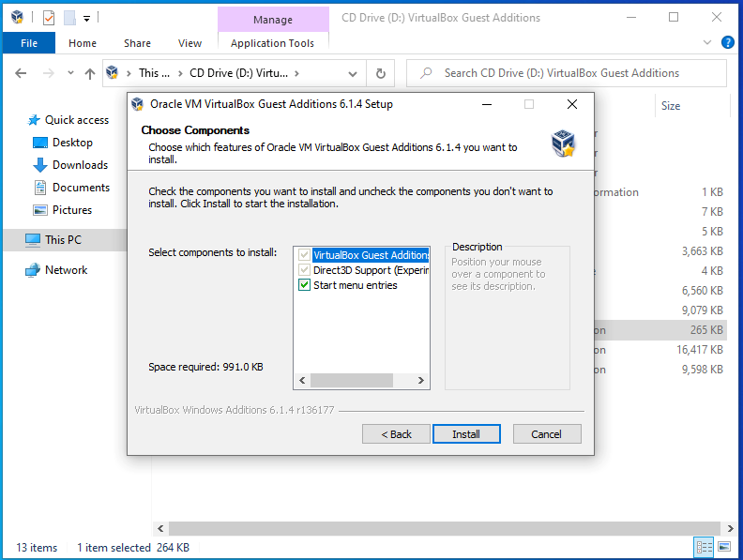Click the Quick access star icon
Viewport: 743px width, 560px height.
(x=34, y=120)
